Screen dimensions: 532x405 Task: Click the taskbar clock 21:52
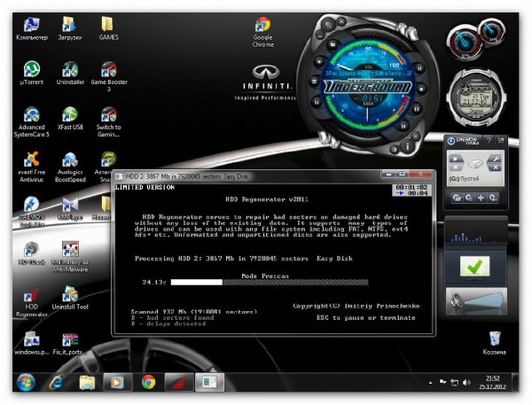pos(493,382)
